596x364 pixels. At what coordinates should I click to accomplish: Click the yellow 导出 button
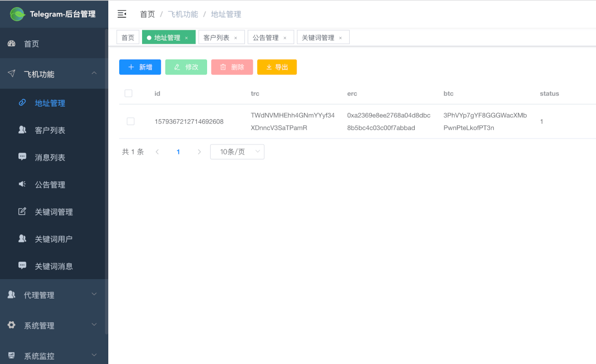277,67
